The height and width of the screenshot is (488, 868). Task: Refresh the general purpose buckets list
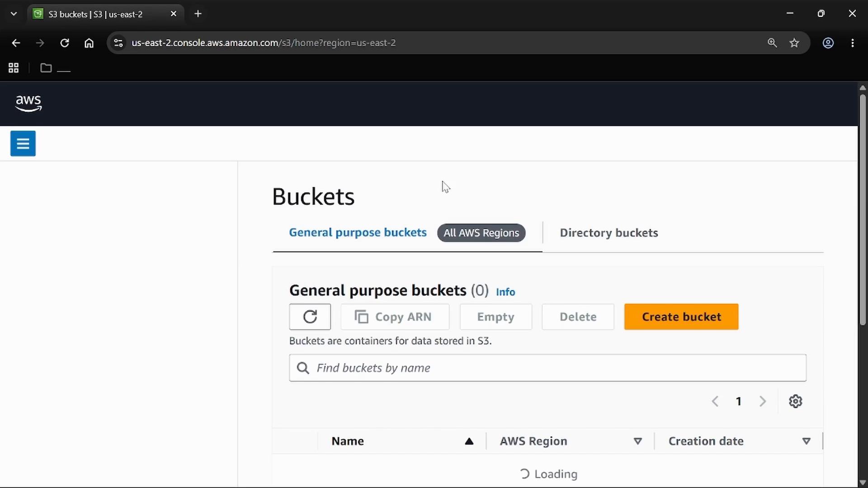(x=310, y=317)
